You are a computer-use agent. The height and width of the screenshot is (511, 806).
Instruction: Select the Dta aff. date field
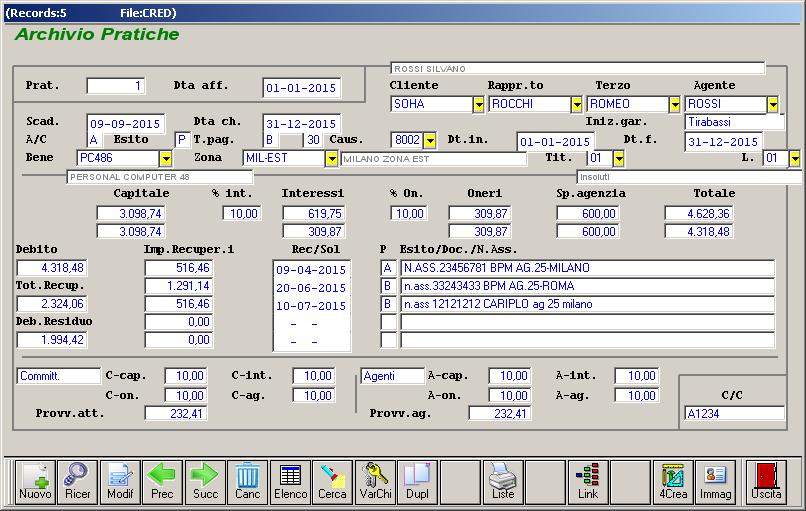301,88
